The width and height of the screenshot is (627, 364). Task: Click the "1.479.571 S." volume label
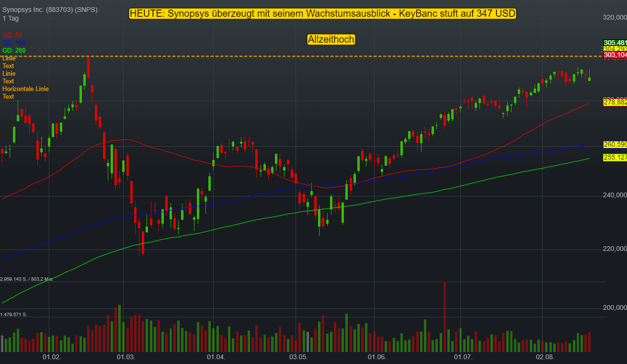[x=13, y=314]
